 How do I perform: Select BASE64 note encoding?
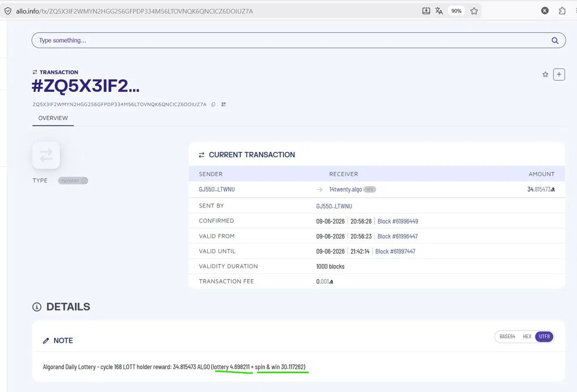click(507, 336)
